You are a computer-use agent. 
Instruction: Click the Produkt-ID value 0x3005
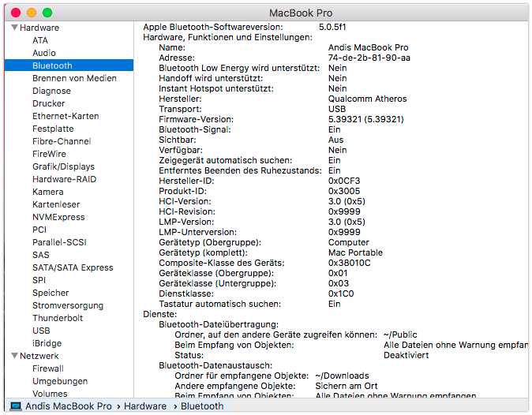tap(344, 191)
